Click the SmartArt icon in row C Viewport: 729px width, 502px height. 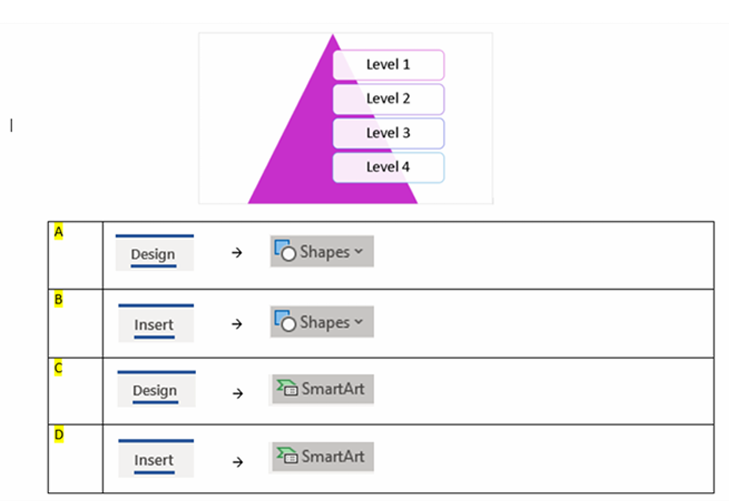[x=287, y=389]
